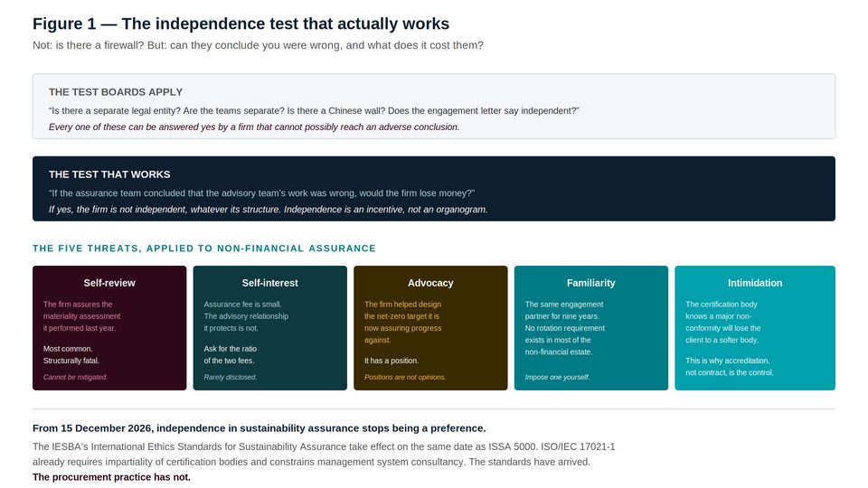Click the closing line "The procurement practice has not."
Screen dimensions: 868x488
click(x=111, y=477)
